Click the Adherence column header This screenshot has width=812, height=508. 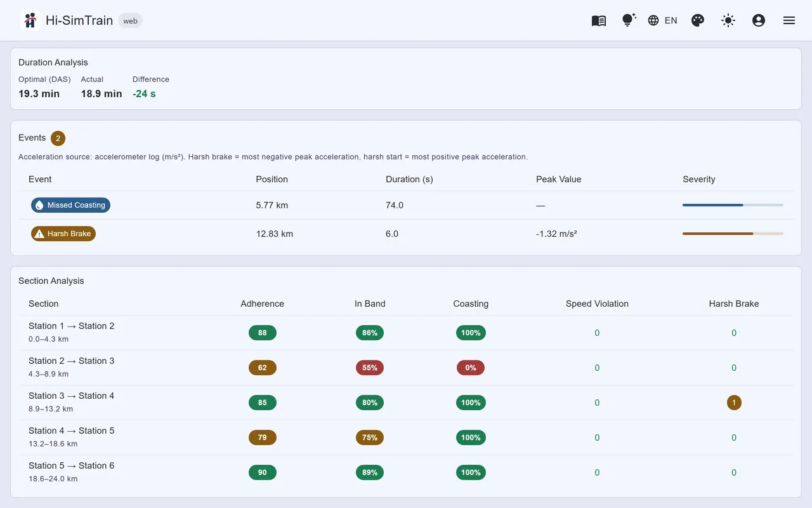tap(262, 304)
